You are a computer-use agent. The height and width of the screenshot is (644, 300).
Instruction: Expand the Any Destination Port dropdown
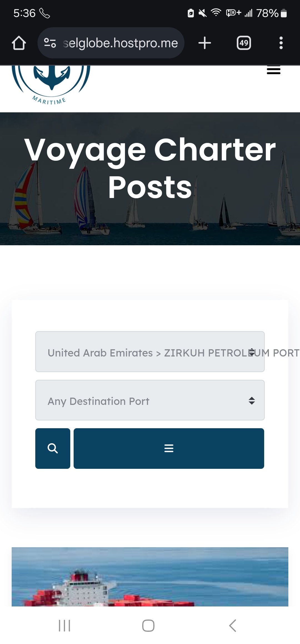tap(150, 400)
